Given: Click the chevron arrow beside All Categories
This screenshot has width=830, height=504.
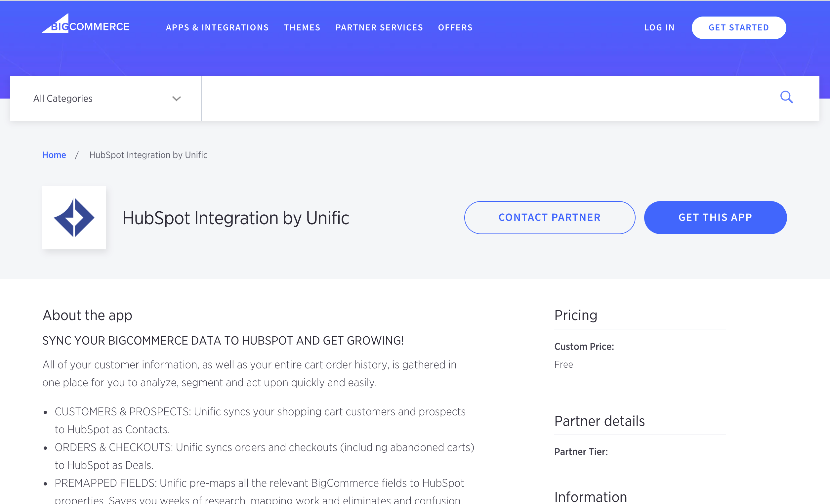Looking at the screenshot, I should (177, 99).
